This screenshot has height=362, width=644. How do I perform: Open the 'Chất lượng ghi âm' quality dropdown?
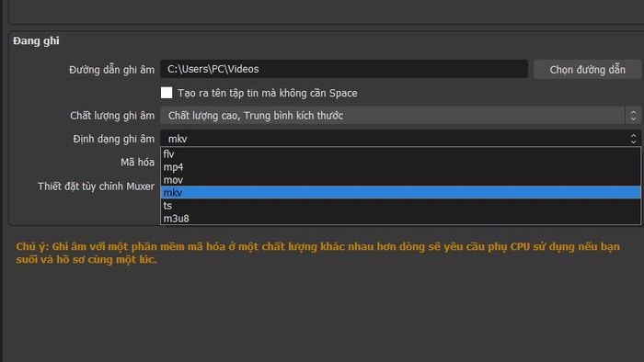click(393, 116)
